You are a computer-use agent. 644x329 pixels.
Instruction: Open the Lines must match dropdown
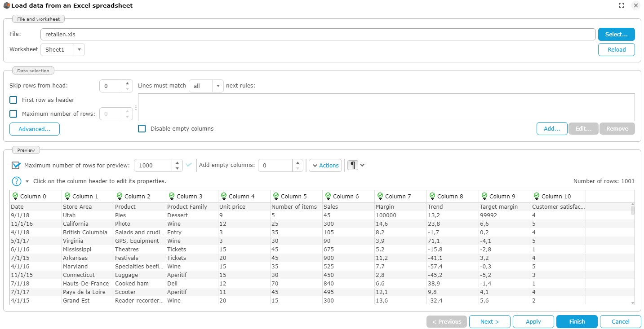(218, 86)
